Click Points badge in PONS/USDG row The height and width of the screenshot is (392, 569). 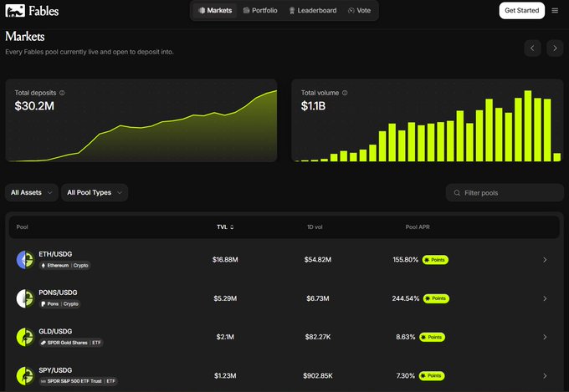(436, 298)
